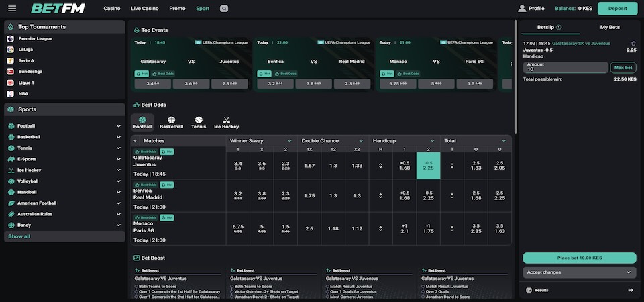Select Ligue 1 tournament icon
644x302 pixels.
tap(10, 83)
